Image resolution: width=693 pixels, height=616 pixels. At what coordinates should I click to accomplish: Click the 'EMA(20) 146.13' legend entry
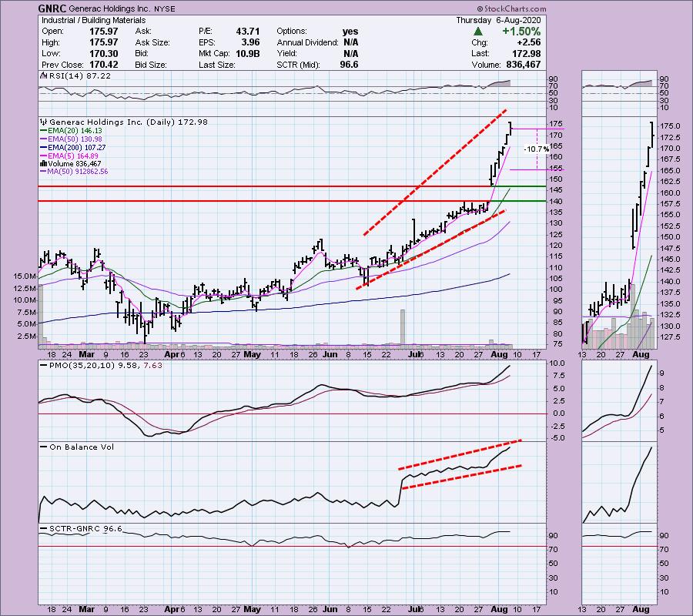[x=75, y=131]
